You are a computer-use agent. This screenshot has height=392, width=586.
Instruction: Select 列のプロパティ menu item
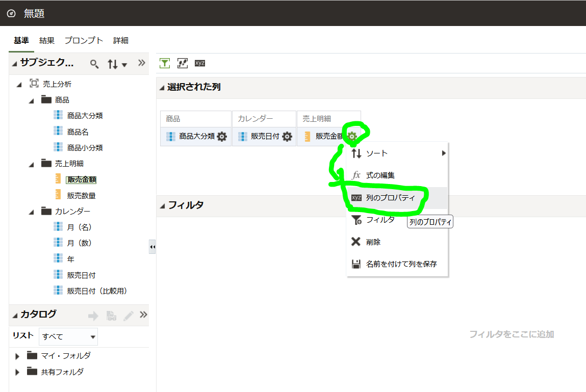coord(397,198)
